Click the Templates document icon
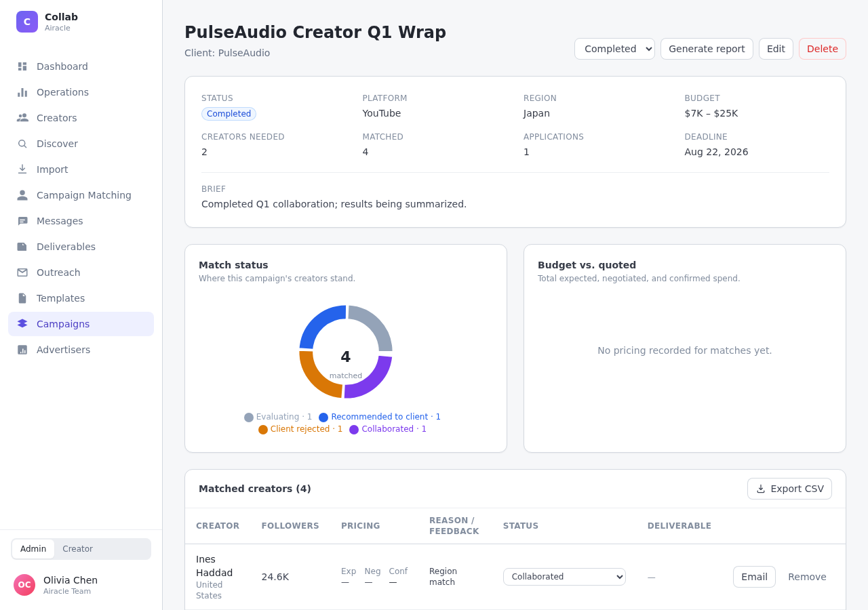Image resolution: width=868 pixels, height=610 pixels. 22,298
